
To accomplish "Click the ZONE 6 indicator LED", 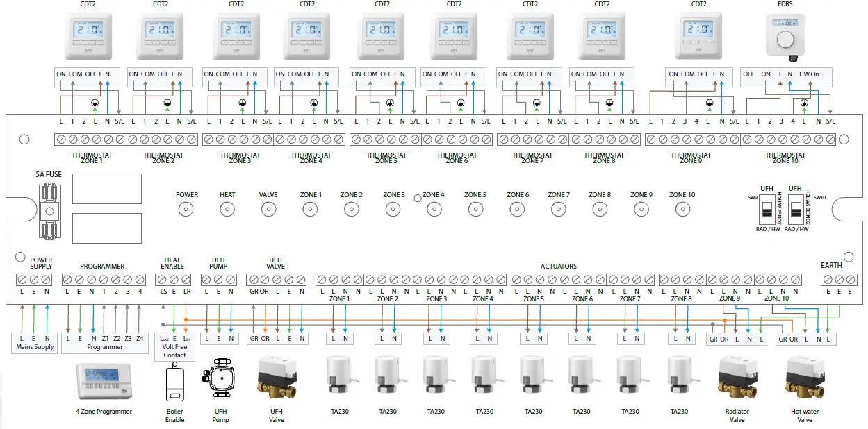I will point(518,210).
